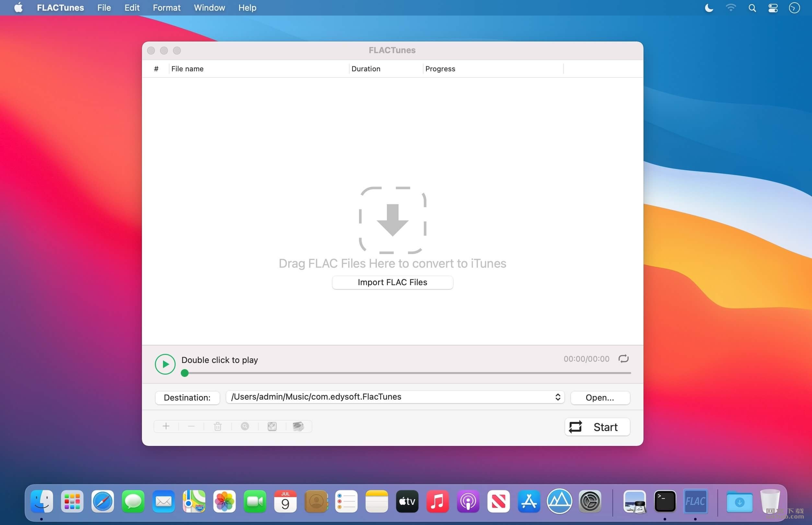Open the Trash in the Dock
The image size is (812, 525).
(770, 501)
